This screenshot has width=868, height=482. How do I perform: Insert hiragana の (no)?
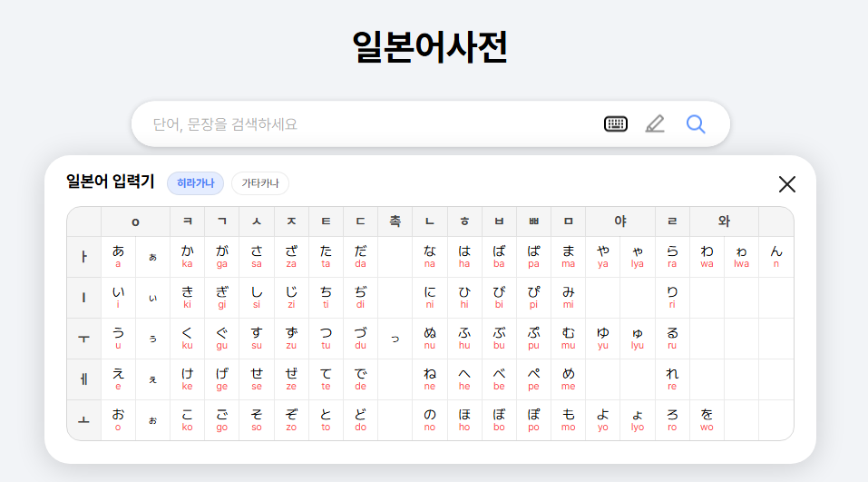430,420
